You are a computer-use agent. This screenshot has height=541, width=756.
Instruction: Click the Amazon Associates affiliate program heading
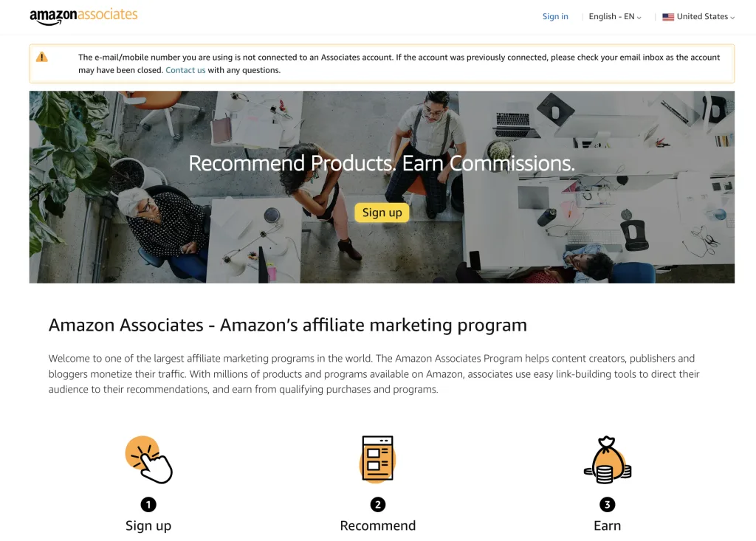(288, 325)
